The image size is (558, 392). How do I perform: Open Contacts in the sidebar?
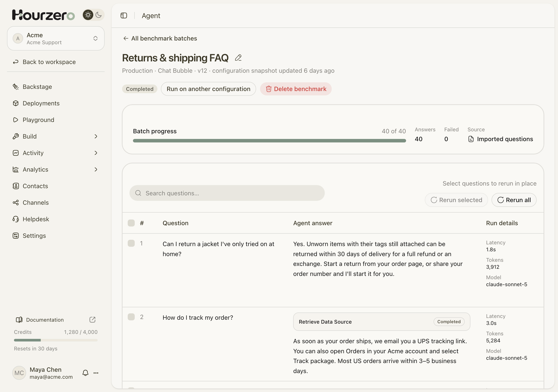[56, 186]
